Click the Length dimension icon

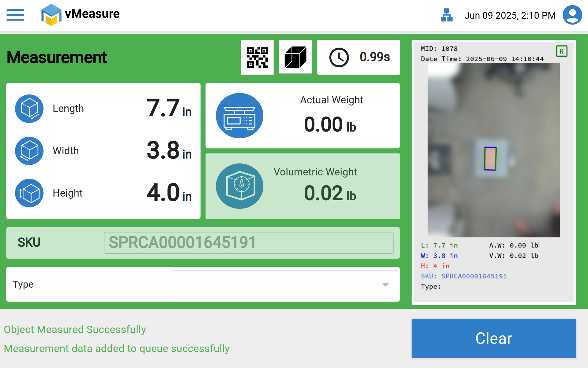point(29,109)
